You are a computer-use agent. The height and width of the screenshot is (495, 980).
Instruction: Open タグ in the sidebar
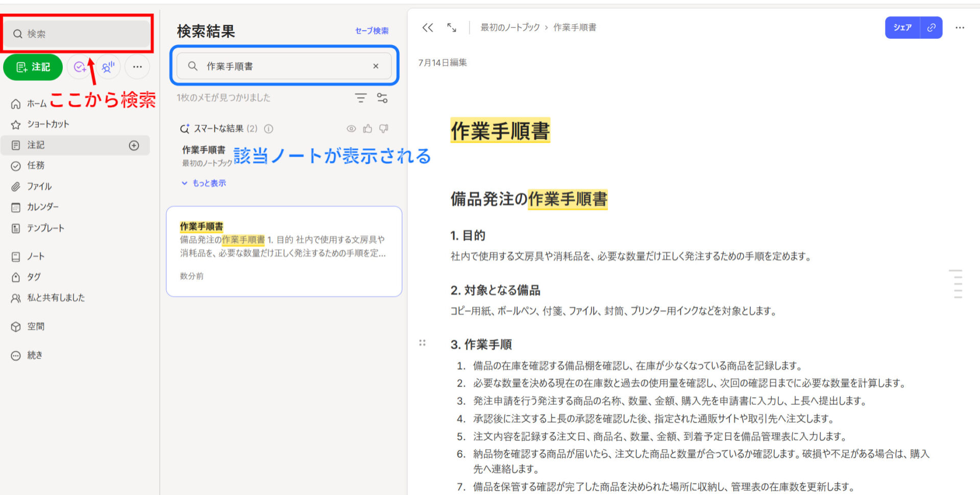point(26,277)
